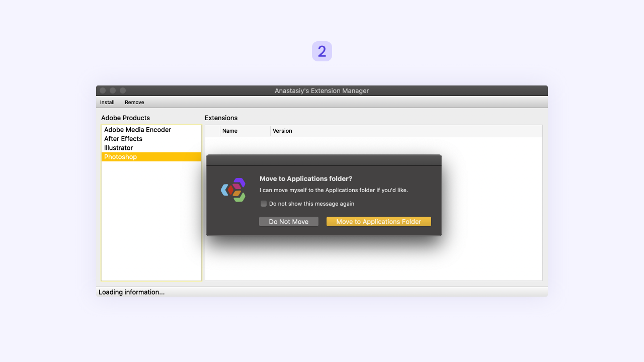644x362 pixels.
Task: Select Photoshop in Adobe Products list
Action: (151, 157)
